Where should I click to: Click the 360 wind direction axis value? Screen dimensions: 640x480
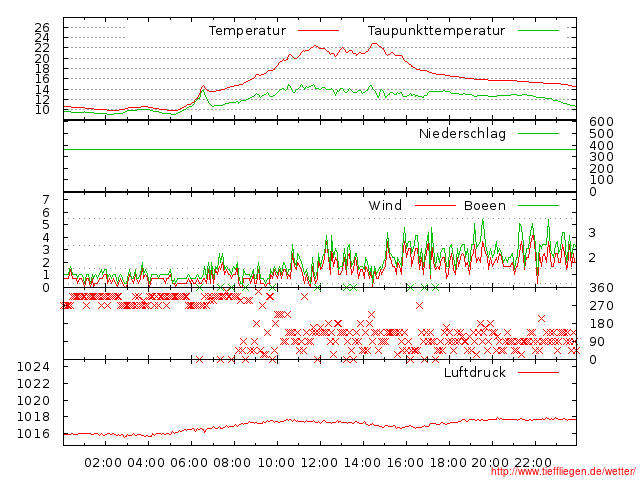click(601, 288)
